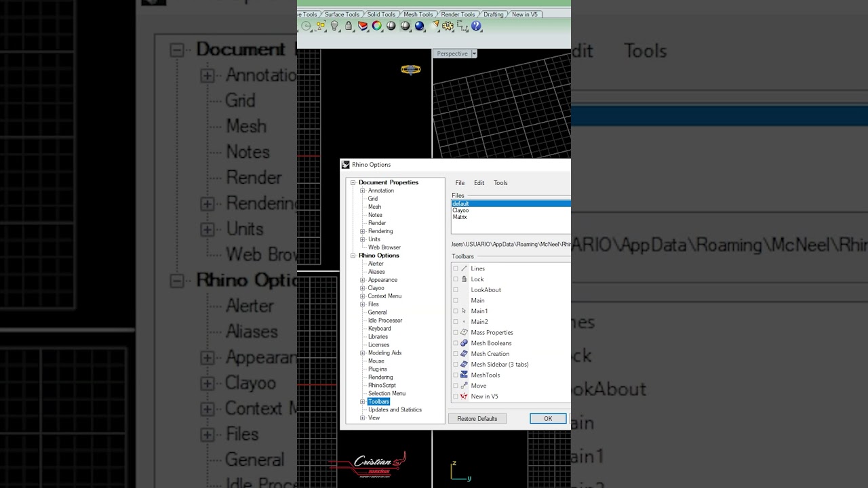Click the circle-with-radius-line icon at toolbar's left end

coord(306,26)
